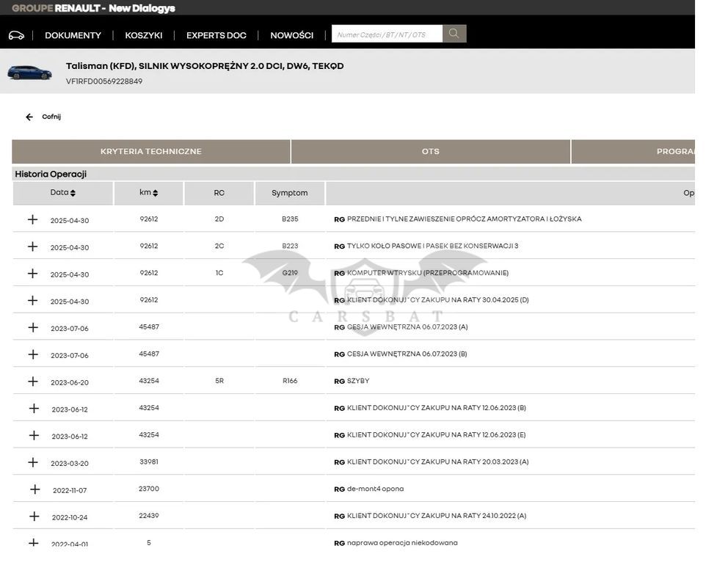Open the EXPERTS DOC menu

tap(216, 35)
